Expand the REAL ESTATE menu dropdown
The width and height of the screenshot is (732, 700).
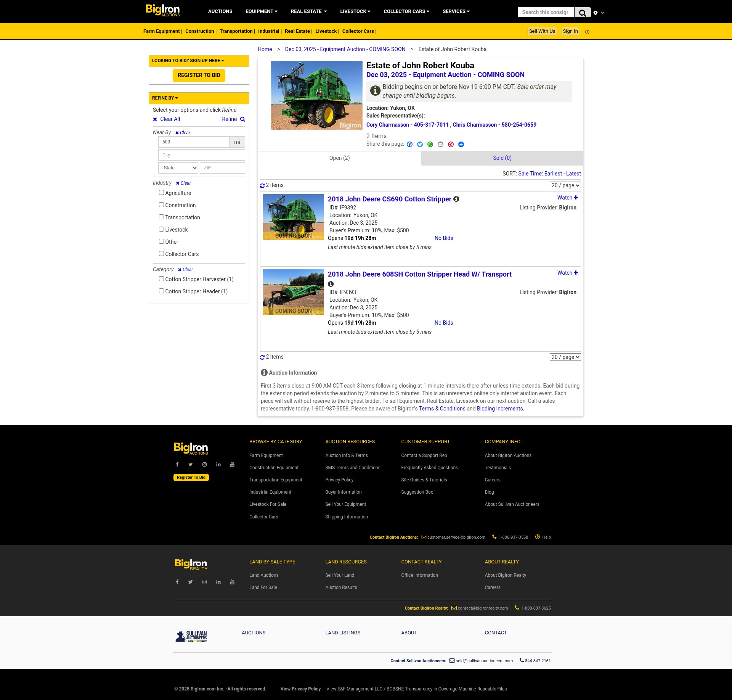pyautogui.click(x=309, y=11)
